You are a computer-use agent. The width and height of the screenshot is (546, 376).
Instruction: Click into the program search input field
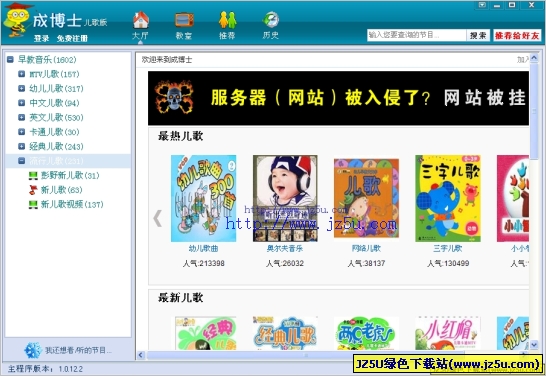click(x=416, y=35)
